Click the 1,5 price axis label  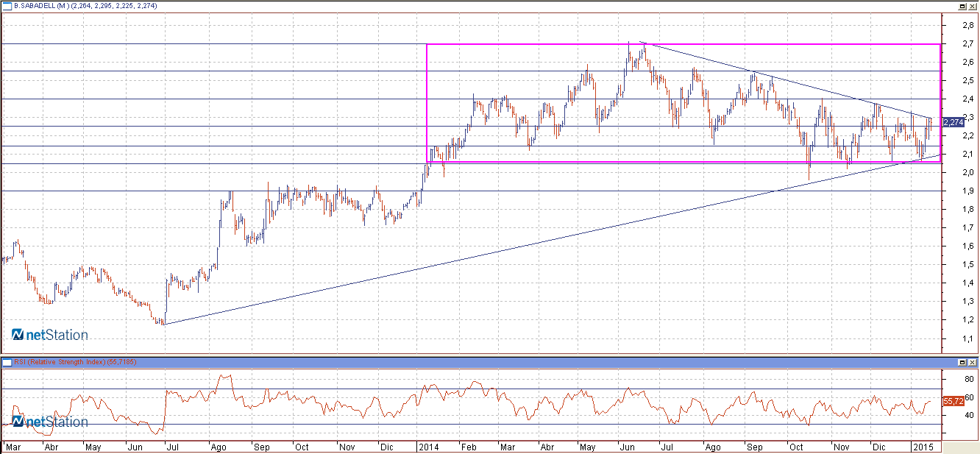coord(969,264)
